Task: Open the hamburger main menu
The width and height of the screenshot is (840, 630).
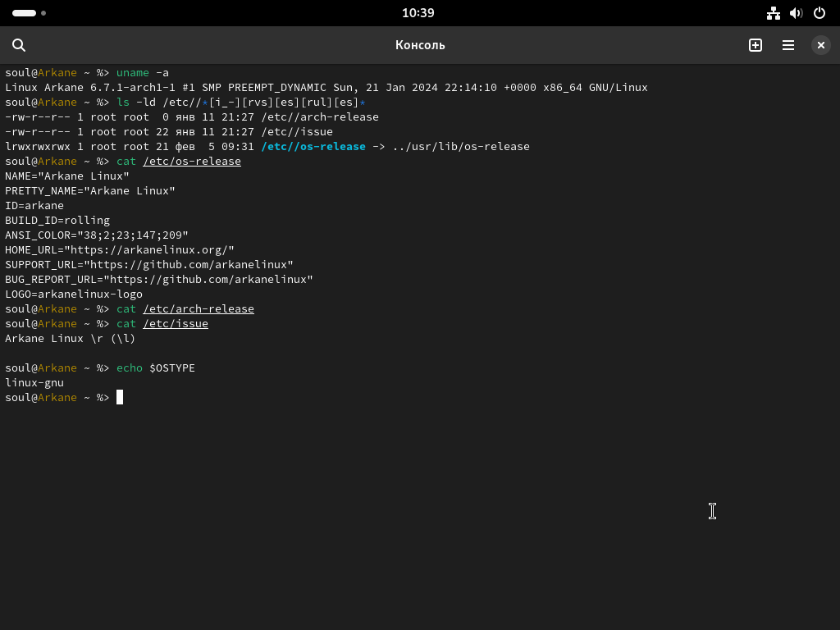Action: tap(788, 46)
